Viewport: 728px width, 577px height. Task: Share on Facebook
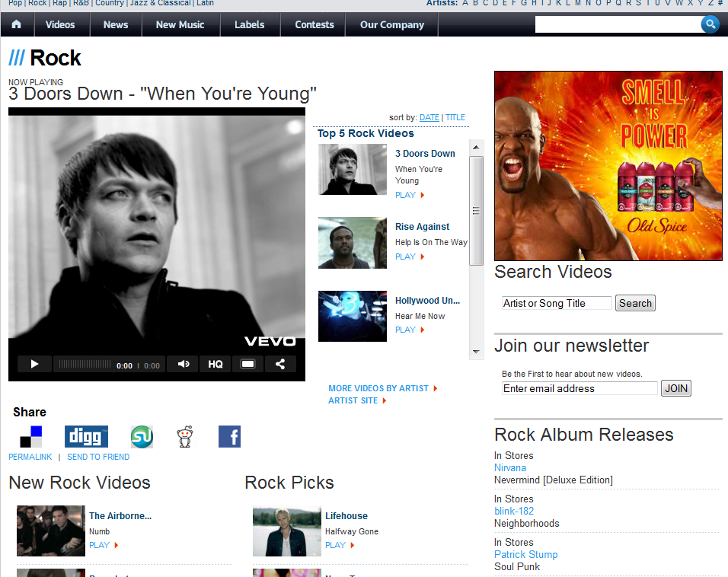point(229,437)
